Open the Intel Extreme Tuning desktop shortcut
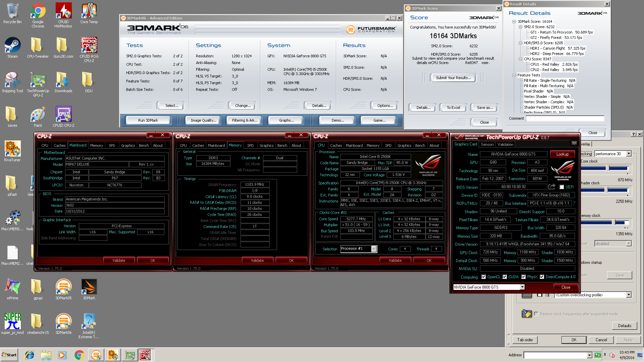This screenshot has width=644, height=362. coord(89,326)
